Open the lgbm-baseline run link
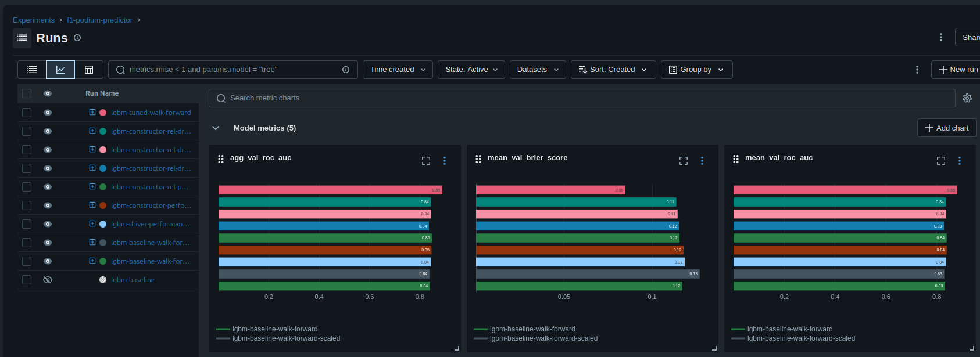Screen dimensions: 980x357 pos(133,280)
